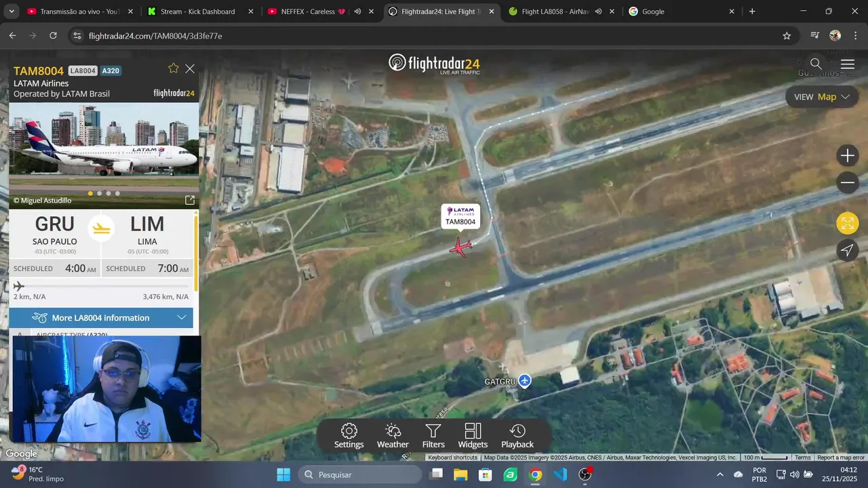868x488 pixels.
Task: Click the GRU airport pin marker
Action: click(524, 381)
